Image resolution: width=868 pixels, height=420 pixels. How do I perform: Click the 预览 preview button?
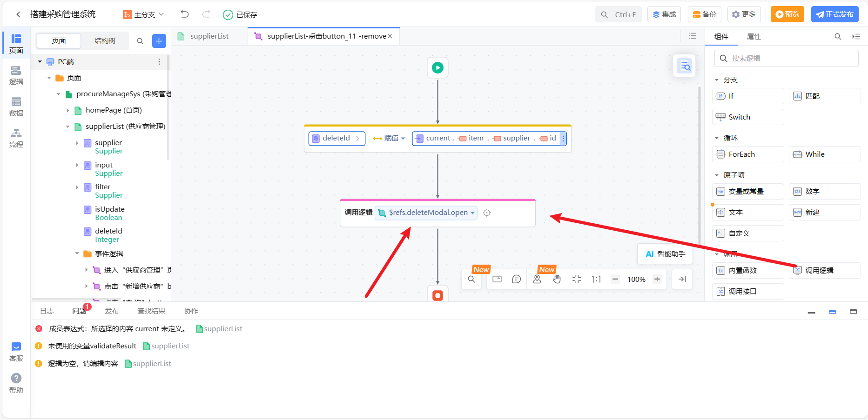click(787, 14)
